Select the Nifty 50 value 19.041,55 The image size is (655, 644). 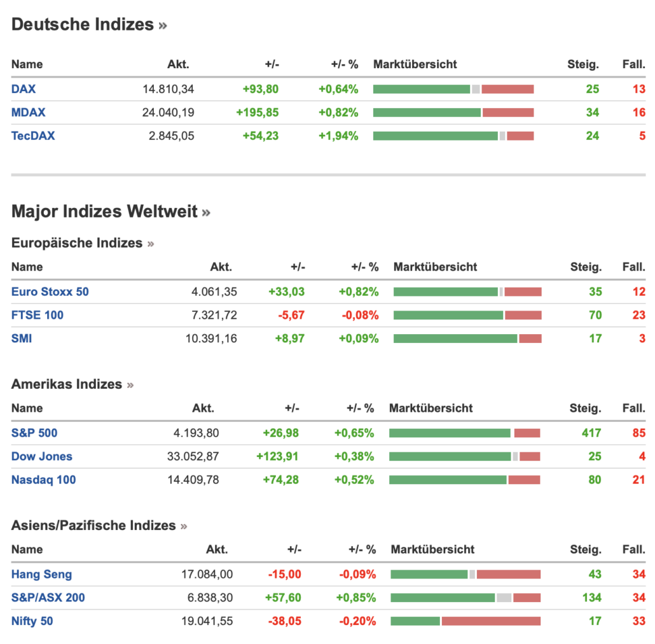pyautogui.click(x=207, y=621)
